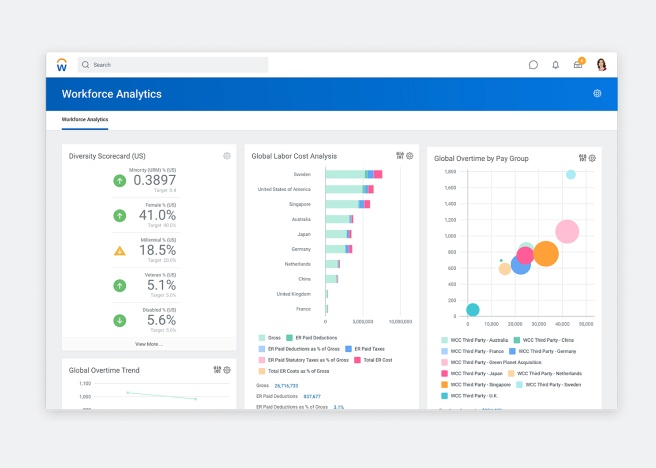Viewport: 656px width, 468px height.
Task: Click the large orange bubble in overtime chart
Action: [545, 254]
